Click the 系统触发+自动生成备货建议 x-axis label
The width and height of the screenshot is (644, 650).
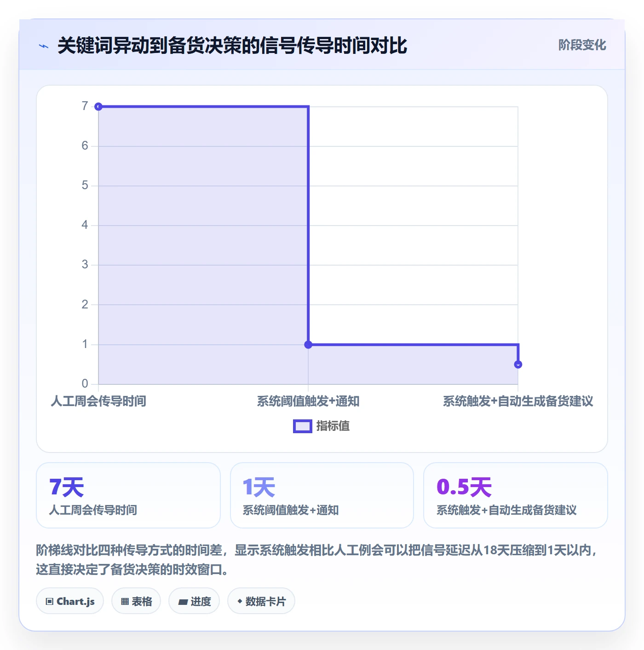(x=518, y=401)
